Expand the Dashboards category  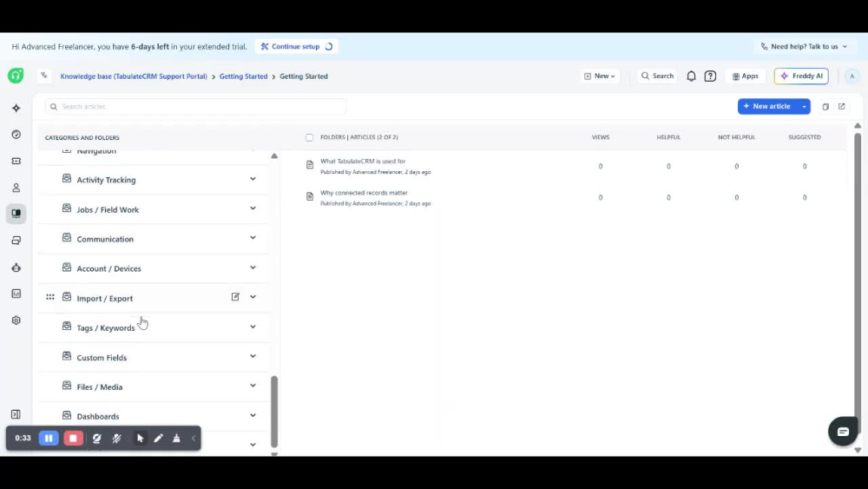[253, 415]
